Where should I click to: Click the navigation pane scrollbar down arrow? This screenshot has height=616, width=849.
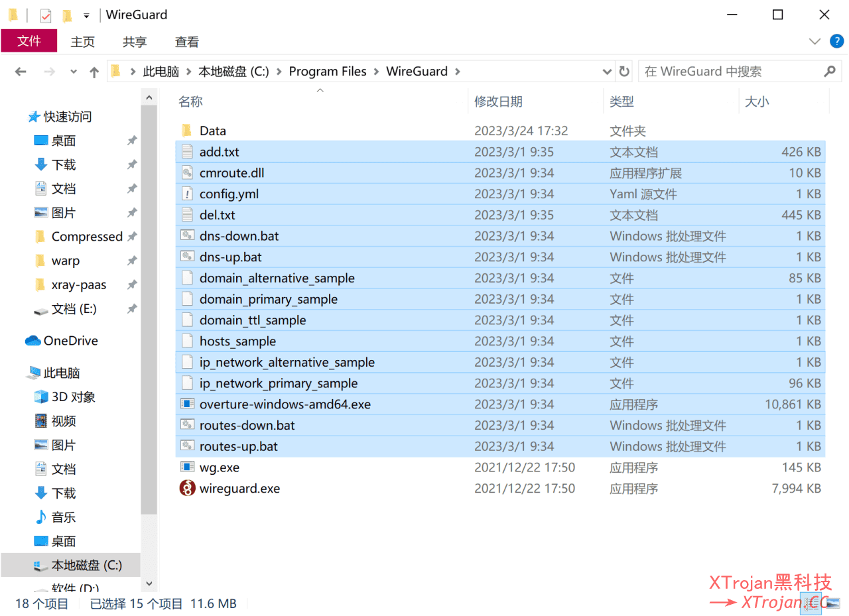click(x=149, y=584)
